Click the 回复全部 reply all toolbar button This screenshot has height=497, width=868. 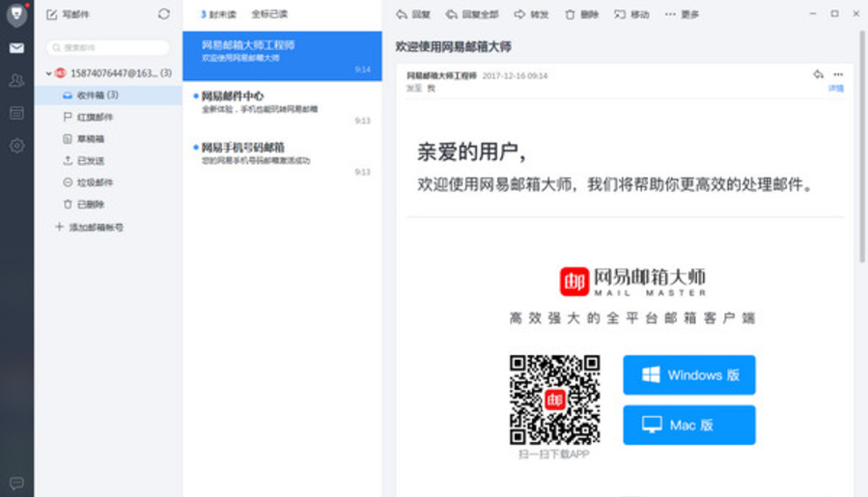472,14
